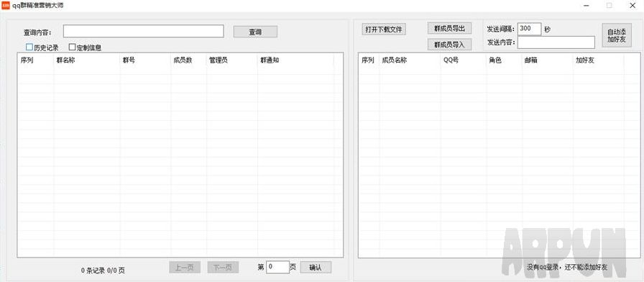Click the 没有qq登录 status message

567,267
